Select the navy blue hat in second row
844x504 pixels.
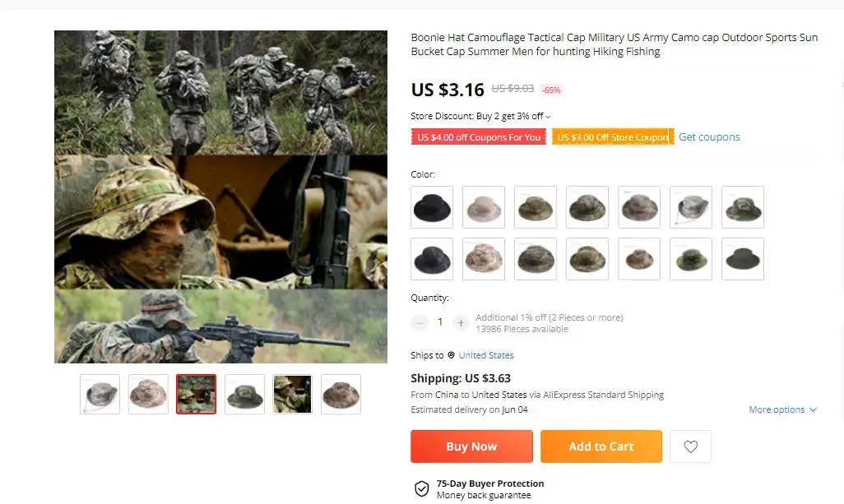432,259
